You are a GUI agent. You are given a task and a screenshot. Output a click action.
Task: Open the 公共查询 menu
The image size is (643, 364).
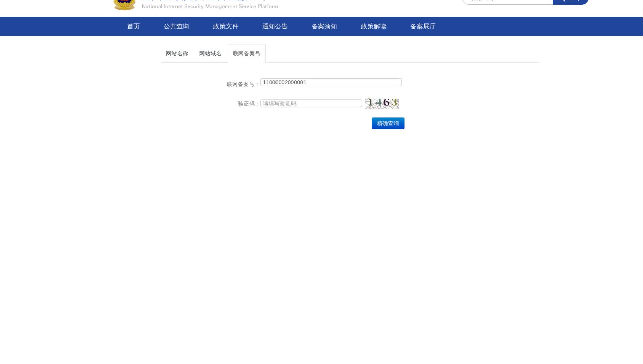point(176,26)
